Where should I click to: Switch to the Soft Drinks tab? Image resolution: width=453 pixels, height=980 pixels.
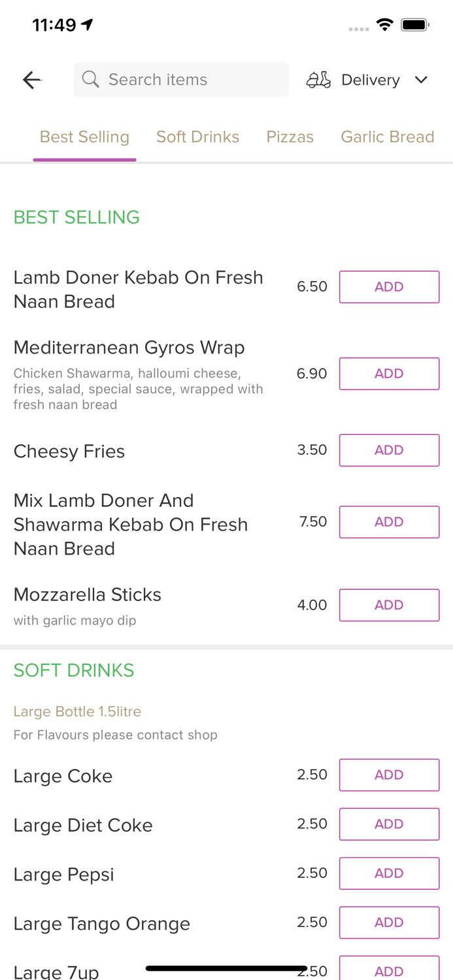pyautogui.click(x=197, y=137)
